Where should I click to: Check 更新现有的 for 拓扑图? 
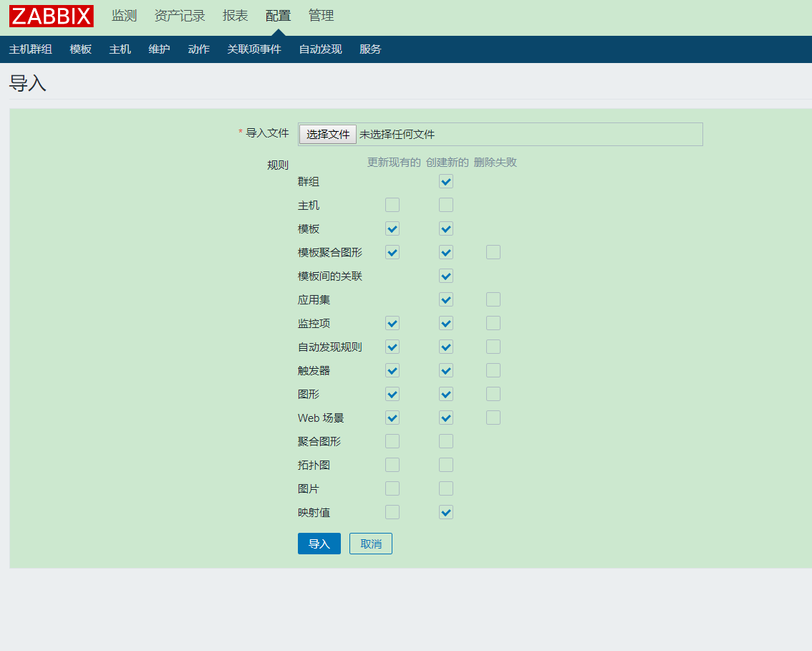392,465
